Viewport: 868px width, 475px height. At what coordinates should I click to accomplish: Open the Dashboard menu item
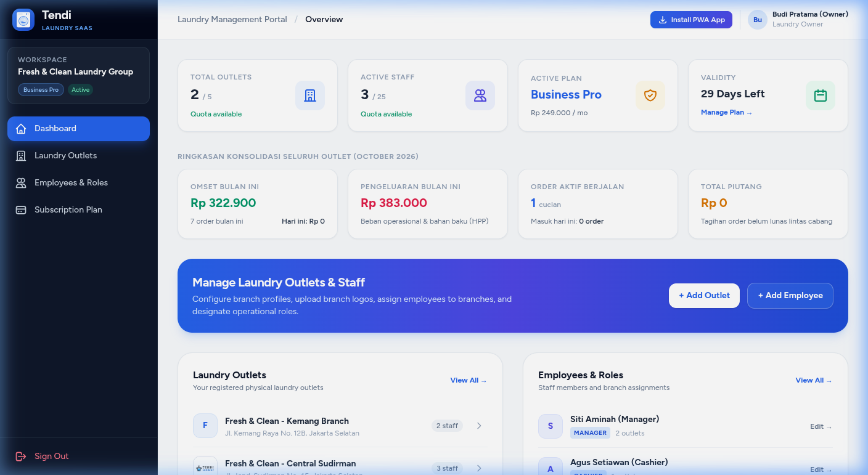click(78, 129)
